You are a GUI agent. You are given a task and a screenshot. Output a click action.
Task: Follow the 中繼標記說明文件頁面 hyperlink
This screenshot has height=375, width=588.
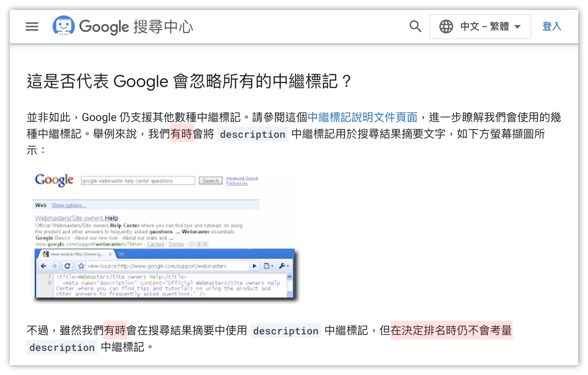click(x=362, y=117)
